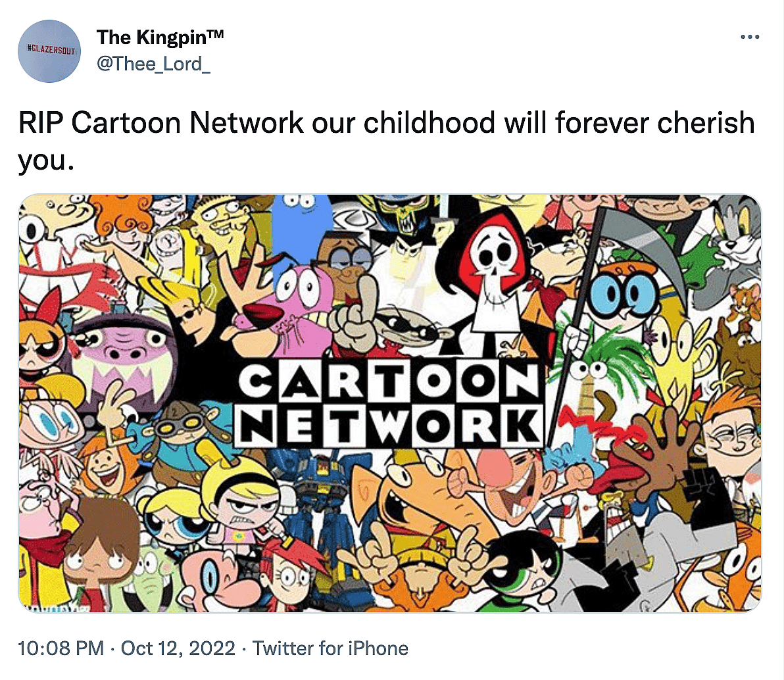Click The Kingpin profile avatar
Viewport: 784px width, 680px height.
click(x=49, y=51)
